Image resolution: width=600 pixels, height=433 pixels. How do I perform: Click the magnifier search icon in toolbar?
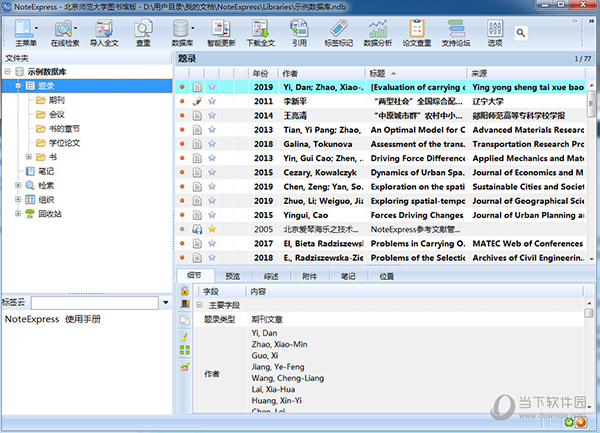click(520, 33)
